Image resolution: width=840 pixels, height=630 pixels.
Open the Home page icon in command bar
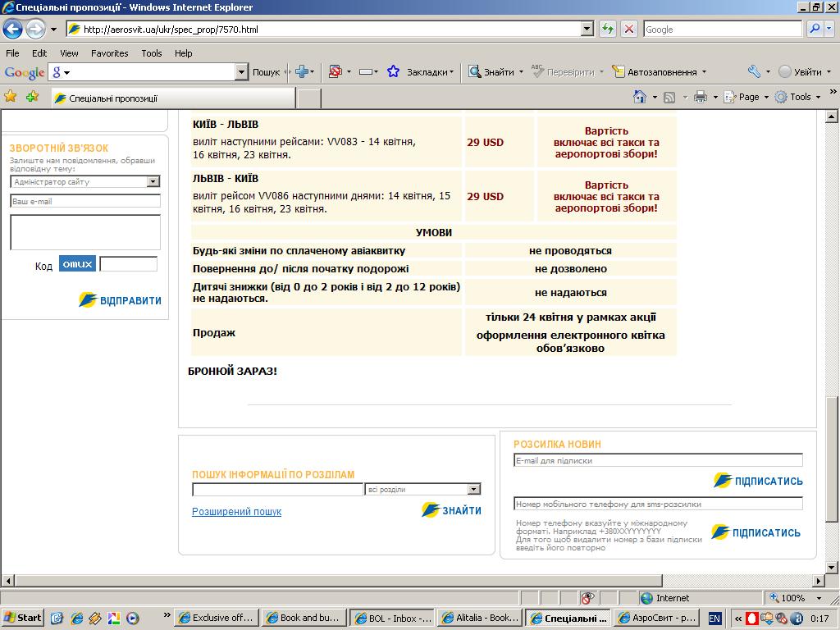click(640, 97)
